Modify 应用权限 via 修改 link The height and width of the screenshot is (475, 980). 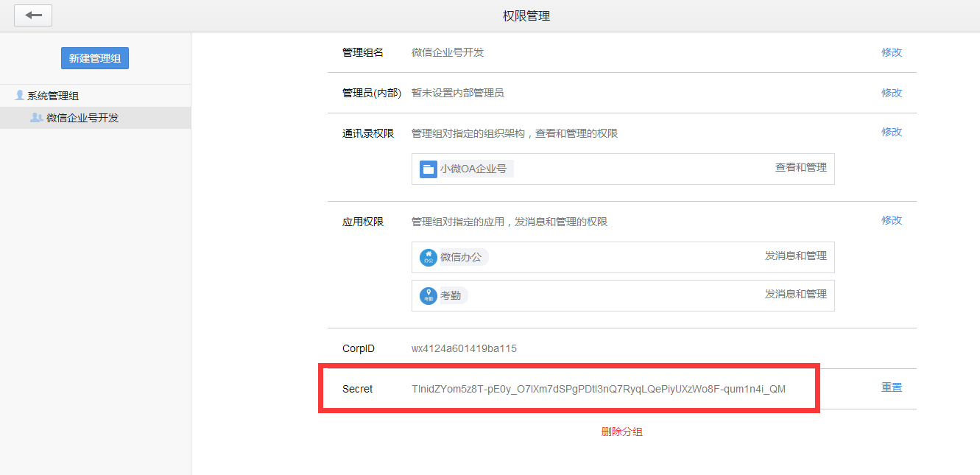coord(892,220)
